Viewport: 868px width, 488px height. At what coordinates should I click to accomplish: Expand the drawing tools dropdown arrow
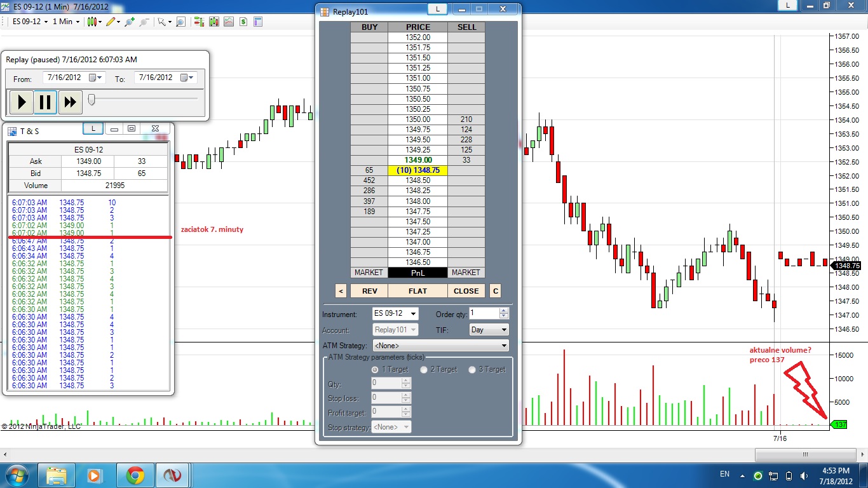point(119,22)
